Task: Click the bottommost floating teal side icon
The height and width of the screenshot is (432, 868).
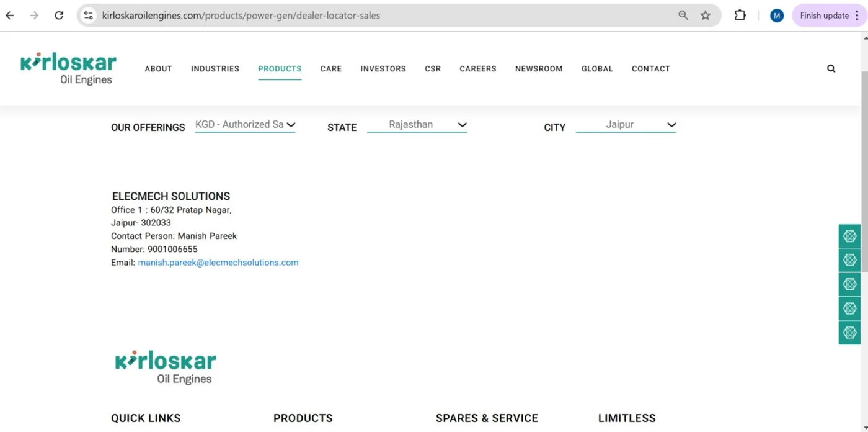Action: tap(850, 333)
